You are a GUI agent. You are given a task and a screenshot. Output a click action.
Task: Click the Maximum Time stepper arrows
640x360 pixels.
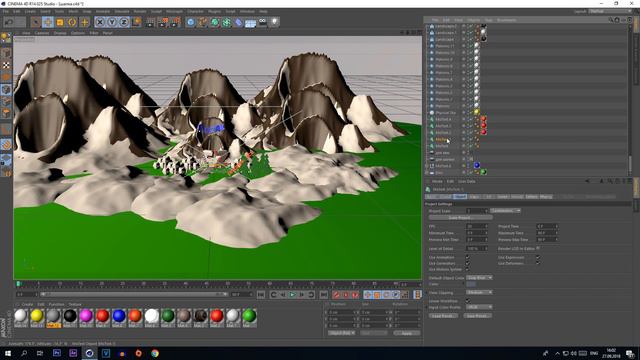click(556, 233)
